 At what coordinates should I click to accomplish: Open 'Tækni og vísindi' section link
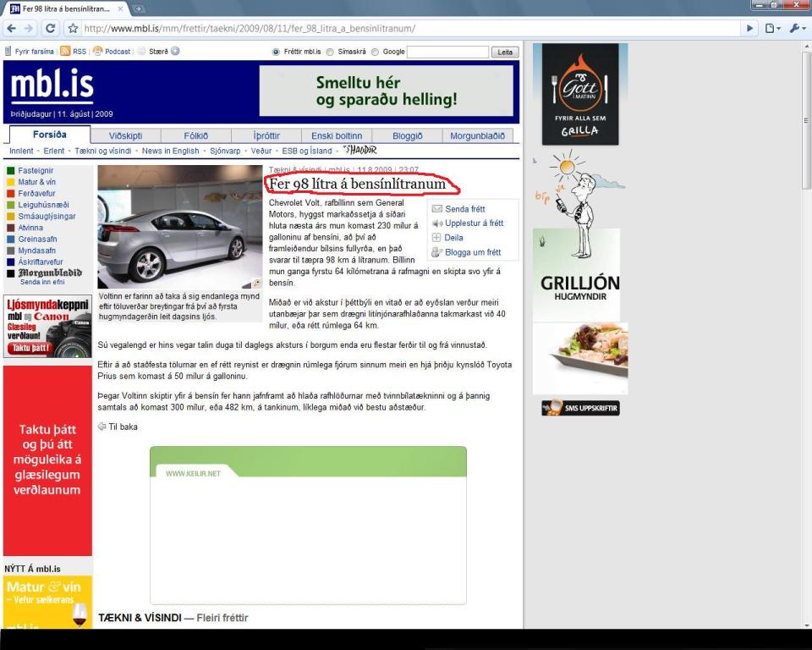tap(103, 151)
